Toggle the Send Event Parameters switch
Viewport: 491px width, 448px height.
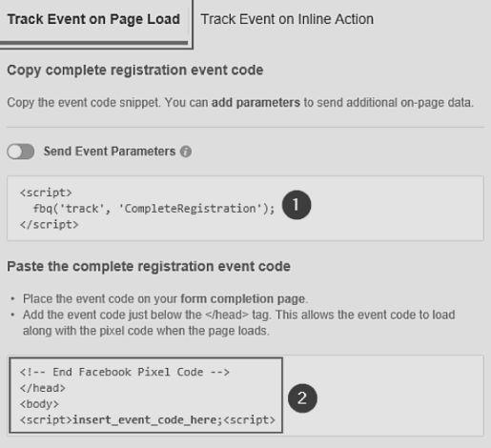pos(21,152)
